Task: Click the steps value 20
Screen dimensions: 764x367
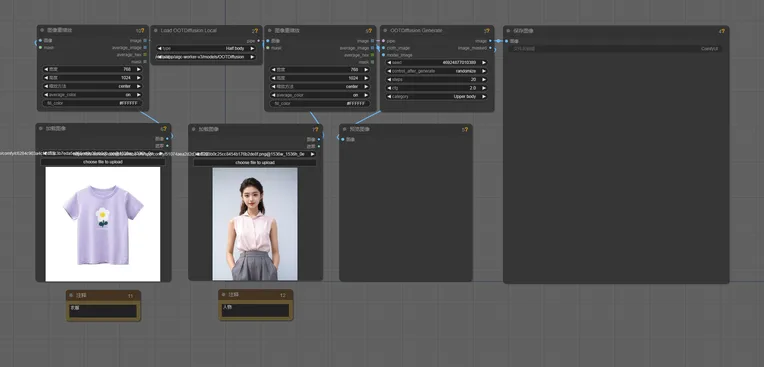Action: (x=473, y=79)
